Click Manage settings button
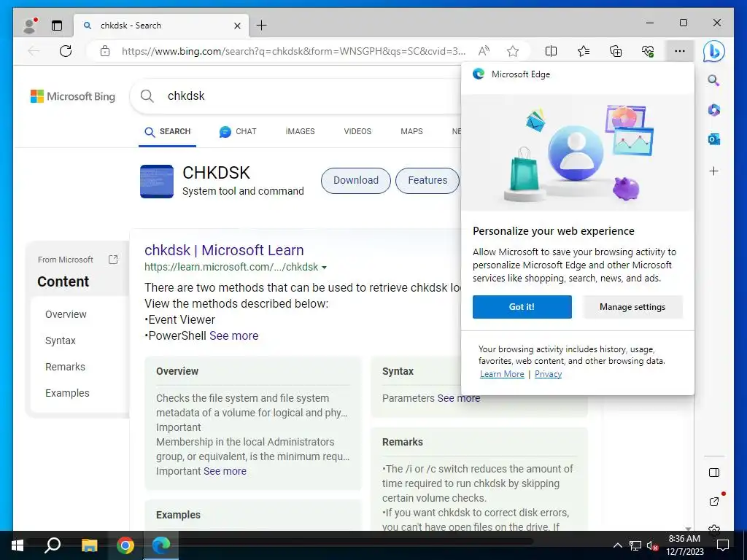The width and height of the screenshot is (747, 560). [x=632, y=307]
